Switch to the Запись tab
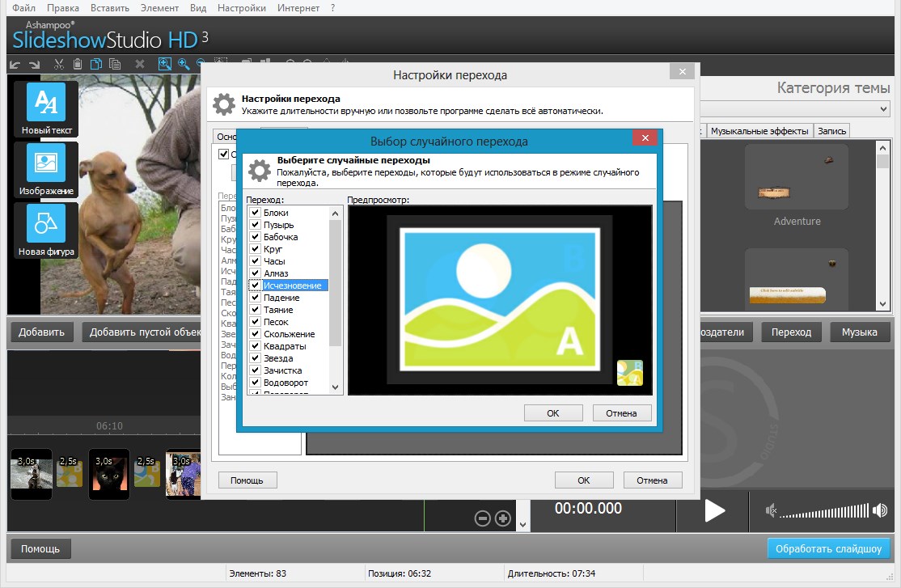This screenshot has height=588, width=901. click(831, 131)
